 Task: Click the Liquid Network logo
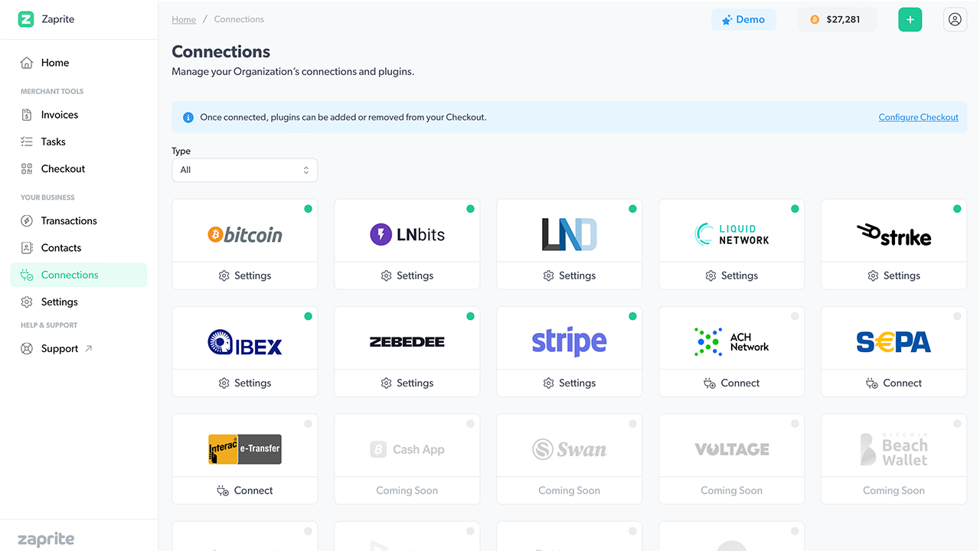[732, 234]
